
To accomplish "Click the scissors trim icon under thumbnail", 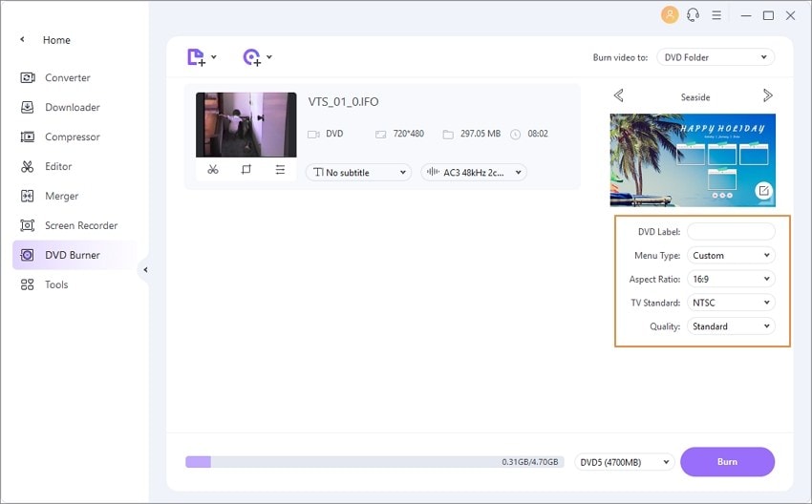I will [213, 169].
